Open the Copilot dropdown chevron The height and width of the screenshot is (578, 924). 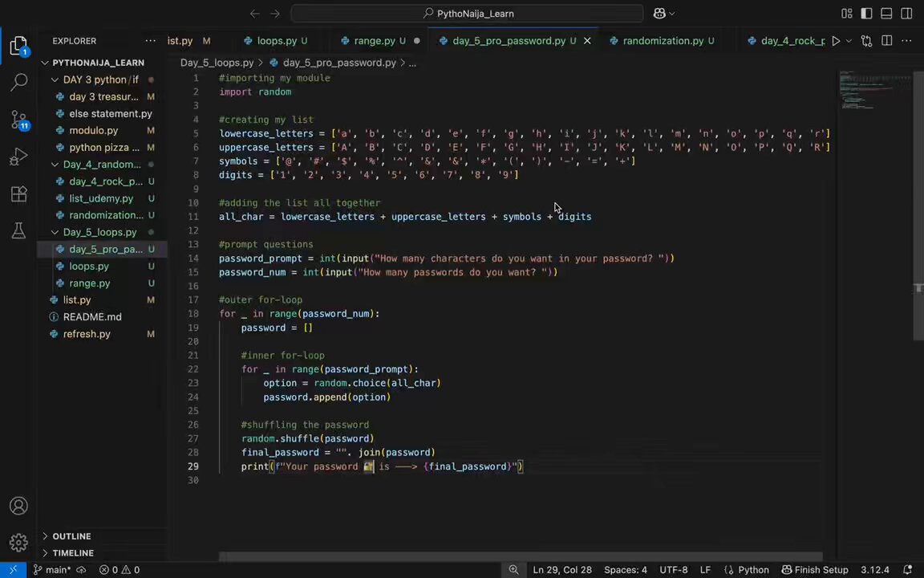pyautogui.click(x=672, y=13)
